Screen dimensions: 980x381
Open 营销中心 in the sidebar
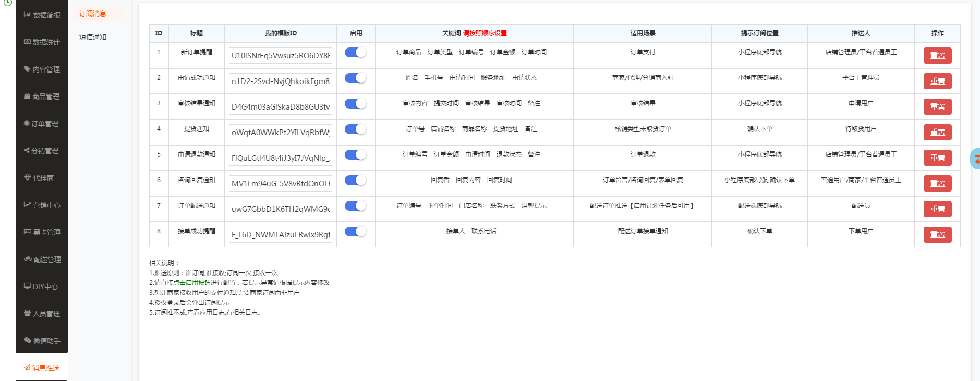point(42,205)
